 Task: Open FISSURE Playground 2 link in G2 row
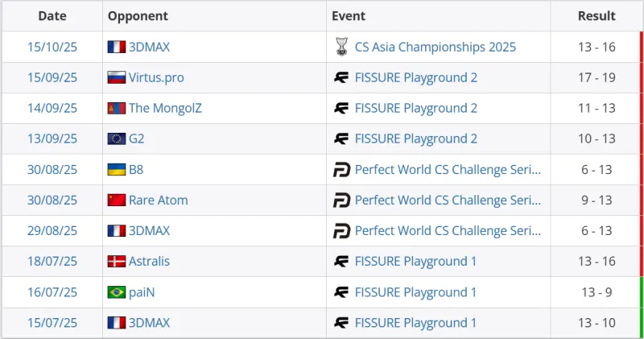[415, 139]
